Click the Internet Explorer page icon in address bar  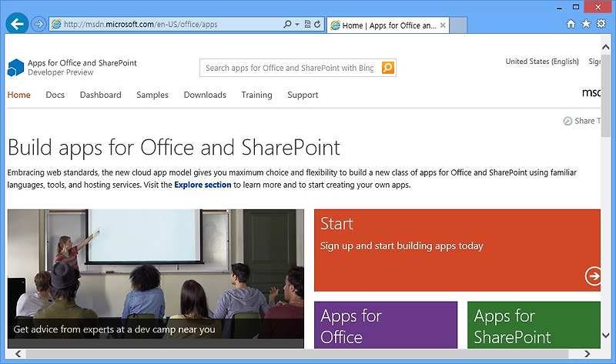(x=56, y=24)
